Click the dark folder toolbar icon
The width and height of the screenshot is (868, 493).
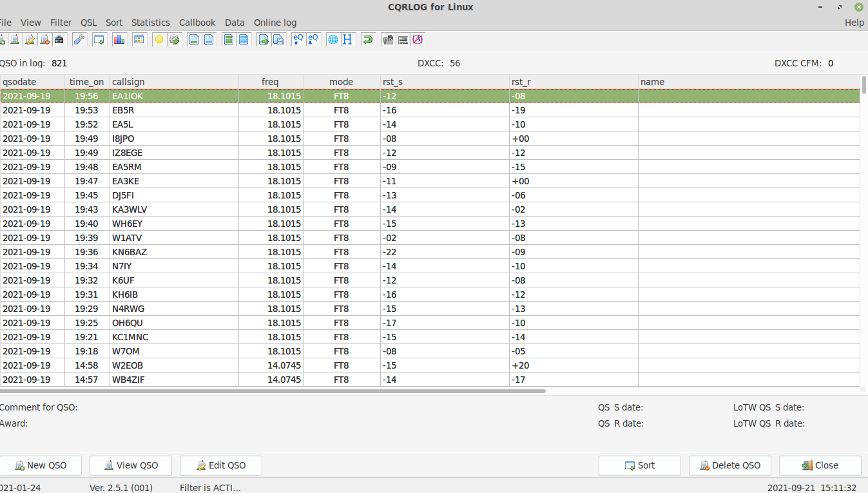388,39
